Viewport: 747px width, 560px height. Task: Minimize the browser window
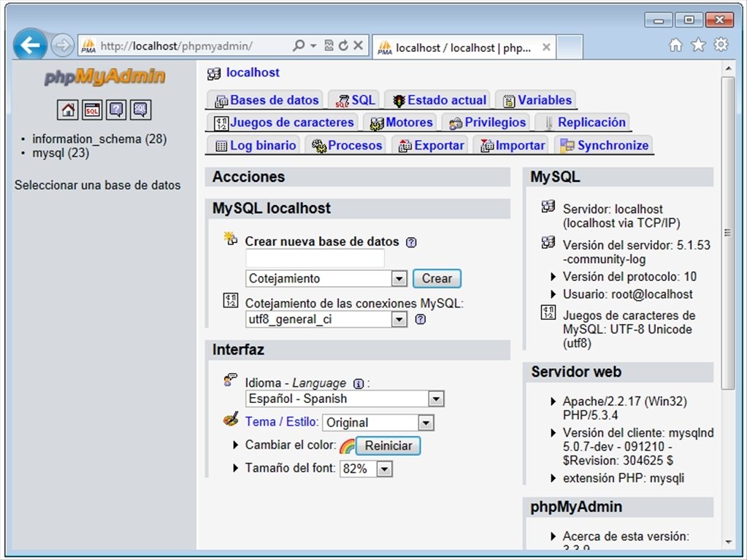[659, 20]
